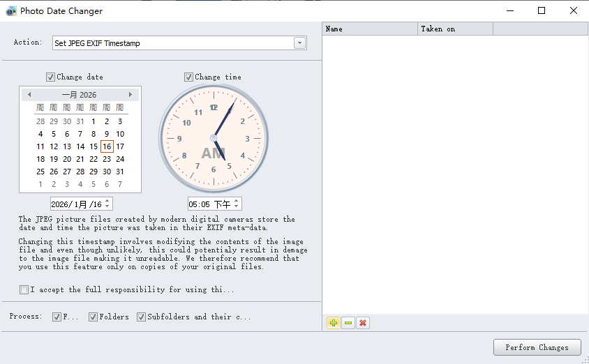This screenshot has height=364, width=589.
Task: Click the time field spinner arrows
Action: click(x=237, y=204)
